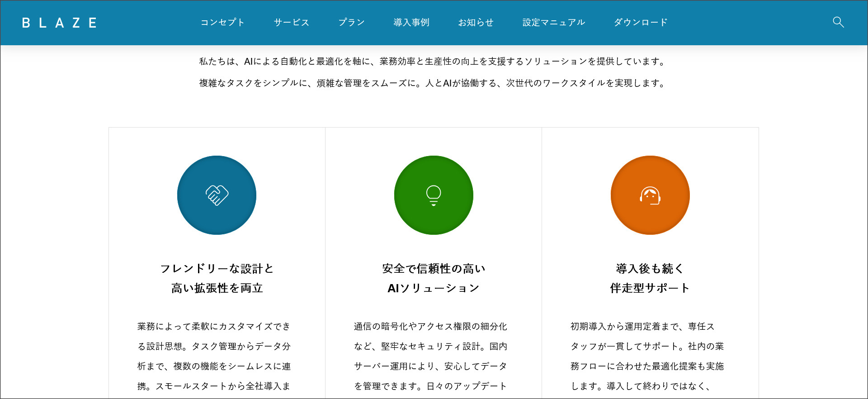
Task: Click heading 導入後も続く
Action: 650,268
